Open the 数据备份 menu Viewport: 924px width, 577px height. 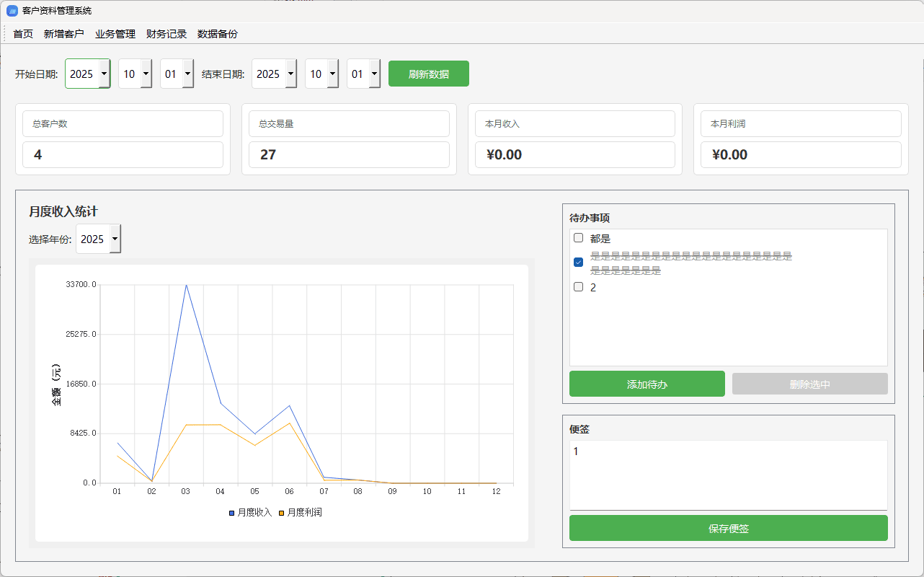[218, 33]
